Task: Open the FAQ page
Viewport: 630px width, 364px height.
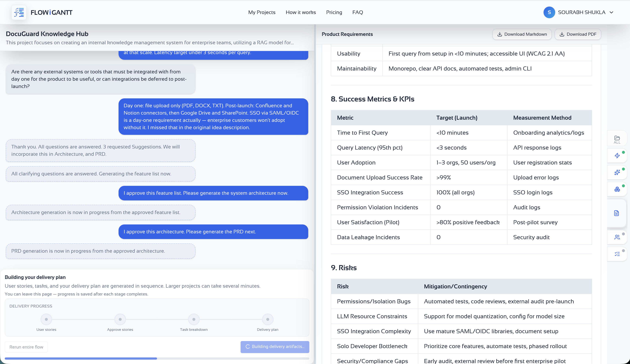Action: [x=357, y=12]
